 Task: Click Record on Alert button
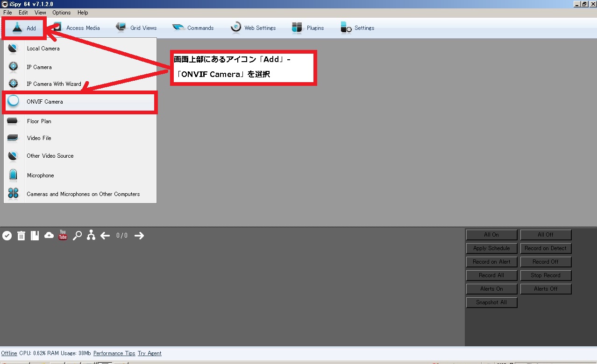pos(491,262)
